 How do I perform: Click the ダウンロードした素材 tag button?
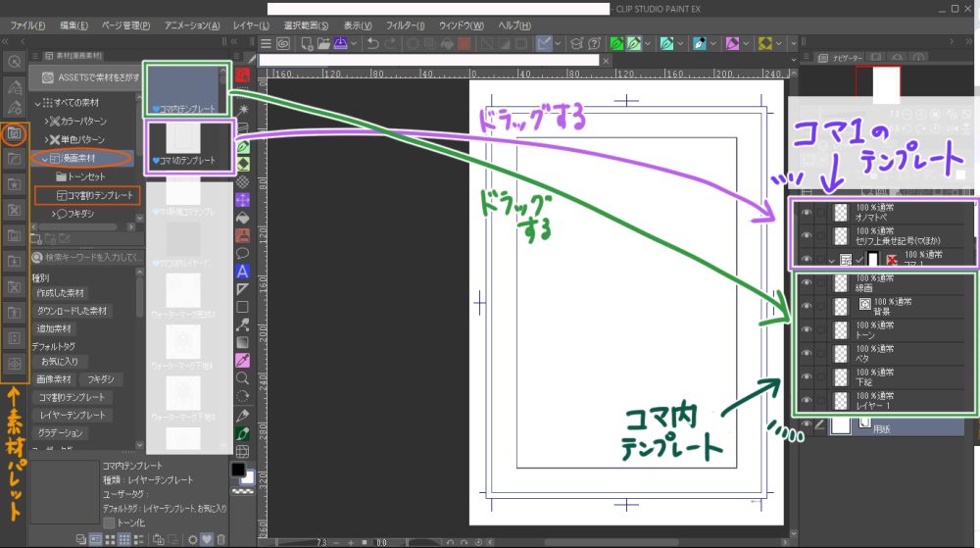click(74, 311)
